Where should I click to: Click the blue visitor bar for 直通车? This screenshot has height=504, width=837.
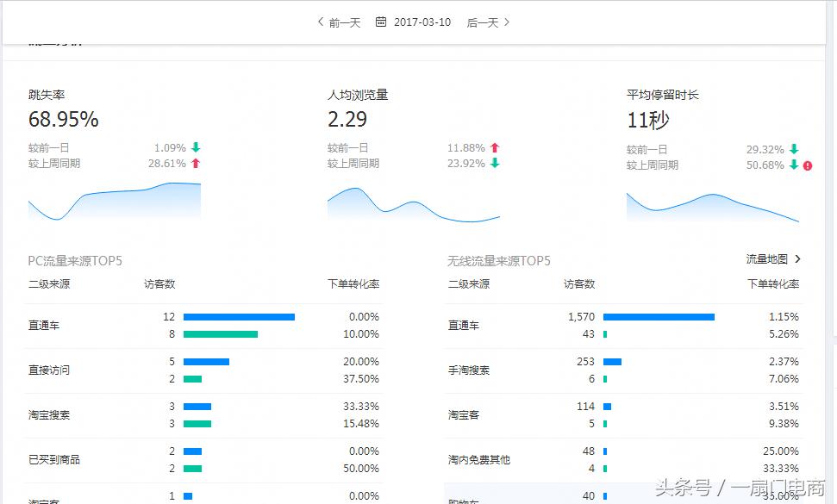(239, 316)
